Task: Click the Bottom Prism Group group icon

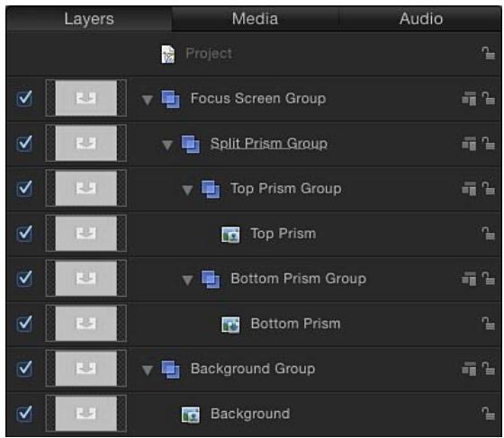Action: (211, 279)
